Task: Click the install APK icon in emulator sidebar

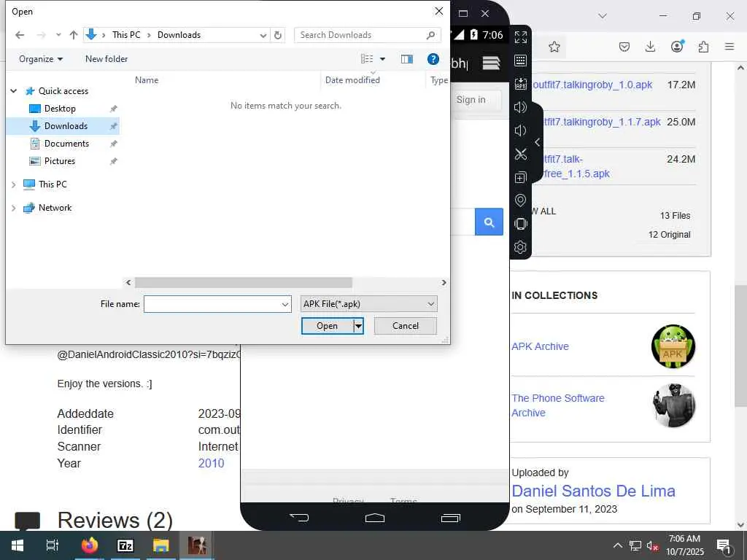Action: pos(521,84)
